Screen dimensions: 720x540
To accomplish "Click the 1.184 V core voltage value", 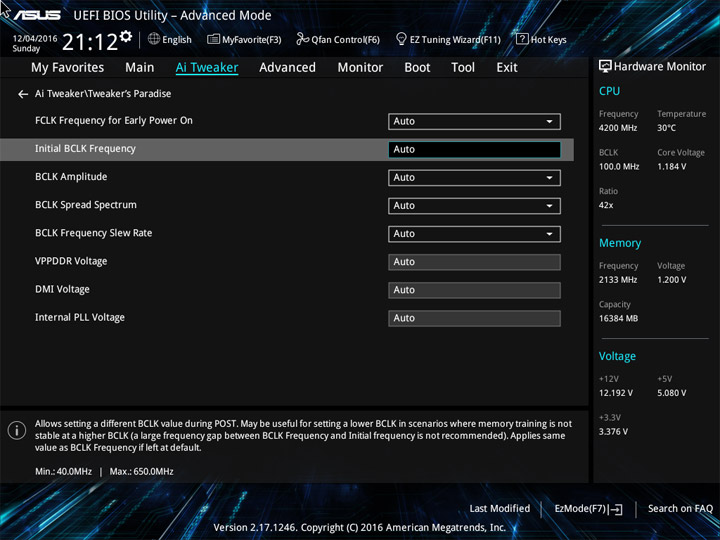I will [672, 167].
